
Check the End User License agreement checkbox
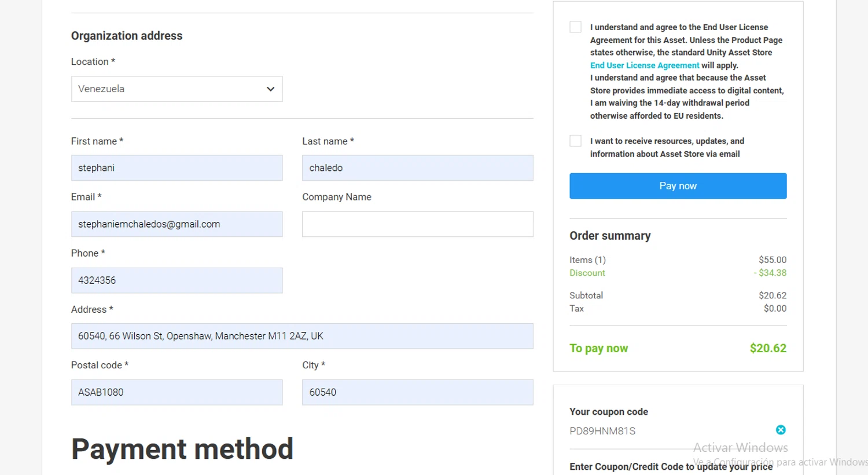point(575,27)
